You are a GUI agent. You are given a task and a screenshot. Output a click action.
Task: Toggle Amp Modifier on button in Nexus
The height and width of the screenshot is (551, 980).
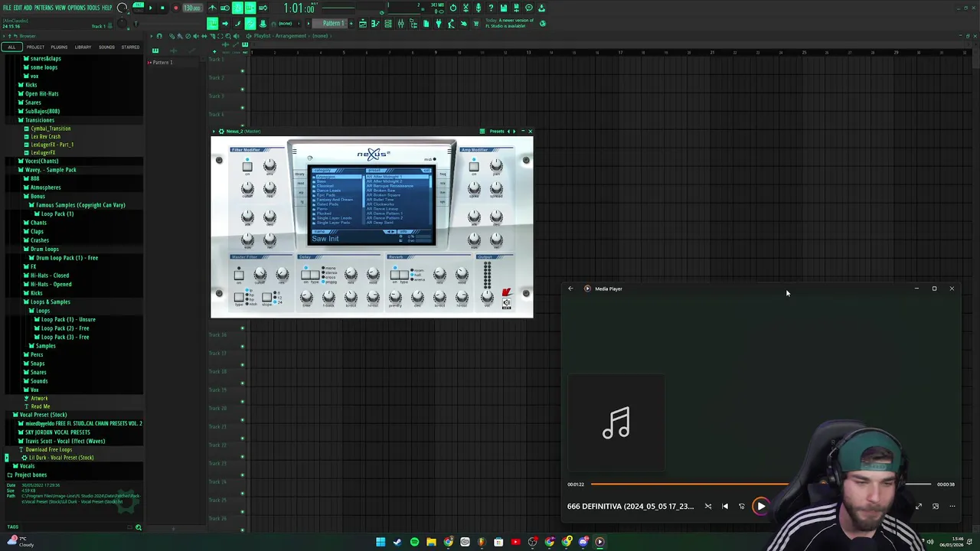(474, 167)
